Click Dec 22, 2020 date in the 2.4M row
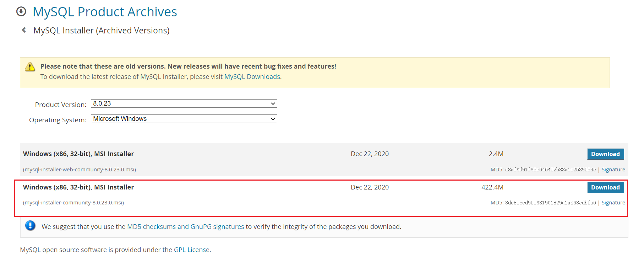644x262 pixels. (x=370, y=154)
